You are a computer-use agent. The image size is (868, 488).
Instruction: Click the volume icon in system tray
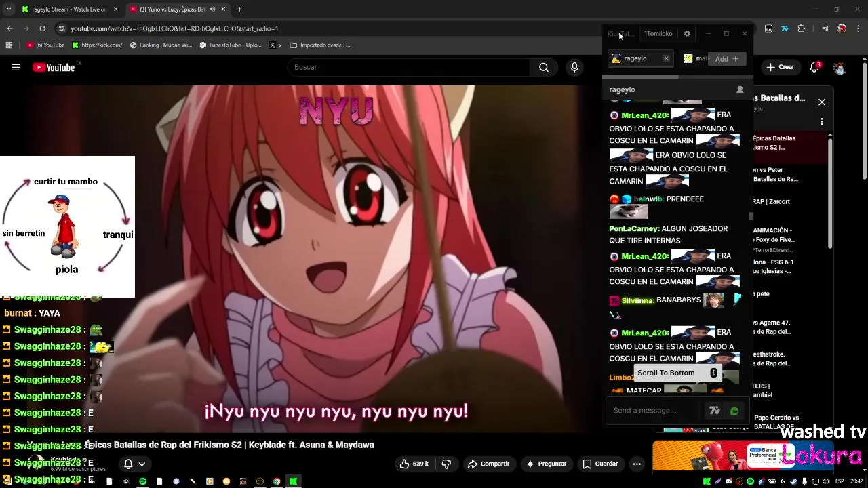point(826,481)
